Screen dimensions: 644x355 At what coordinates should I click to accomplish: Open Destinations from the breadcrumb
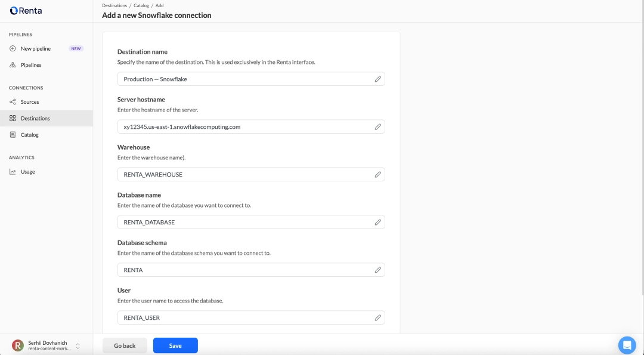114,5
